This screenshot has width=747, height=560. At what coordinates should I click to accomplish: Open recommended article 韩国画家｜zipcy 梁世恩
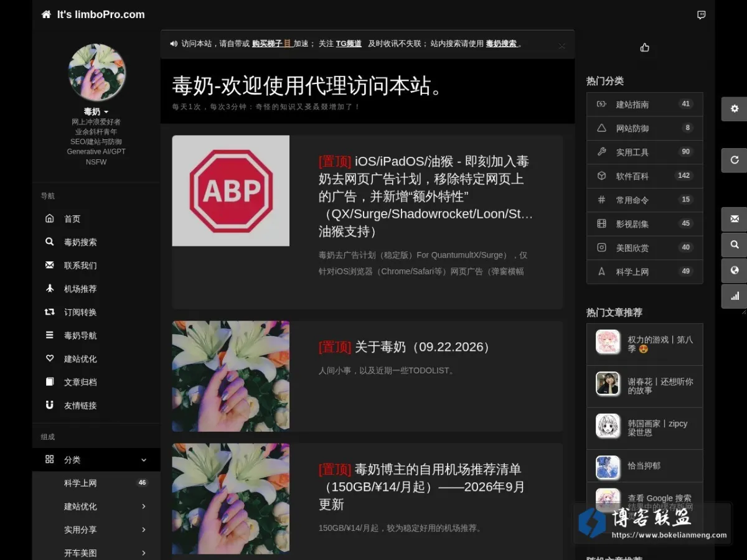pos(644,428)
